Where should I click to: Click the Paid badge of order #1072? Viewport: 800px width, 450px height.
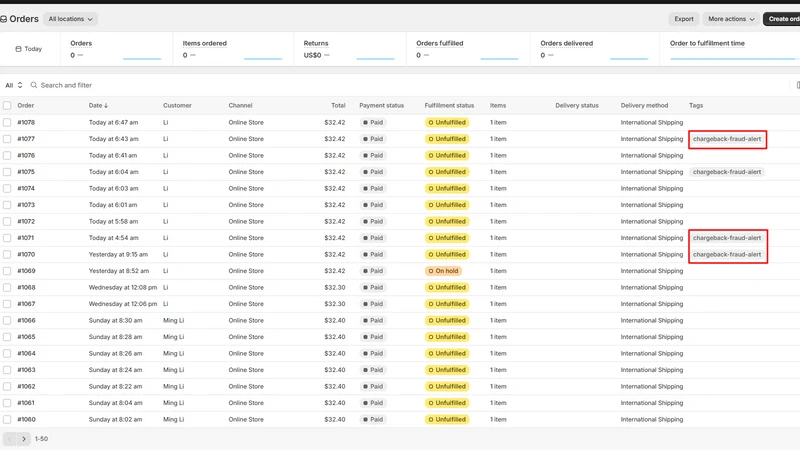(x=373, y=221)
